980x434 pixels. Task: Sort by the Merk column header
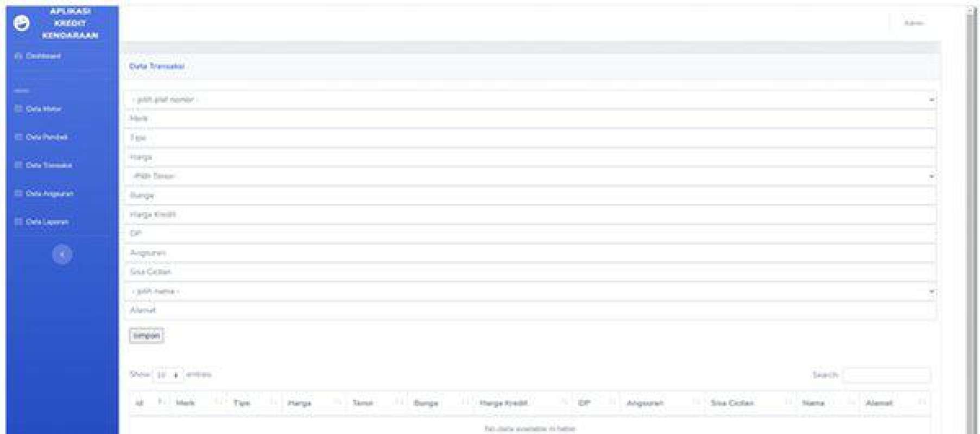pos(199,403)
